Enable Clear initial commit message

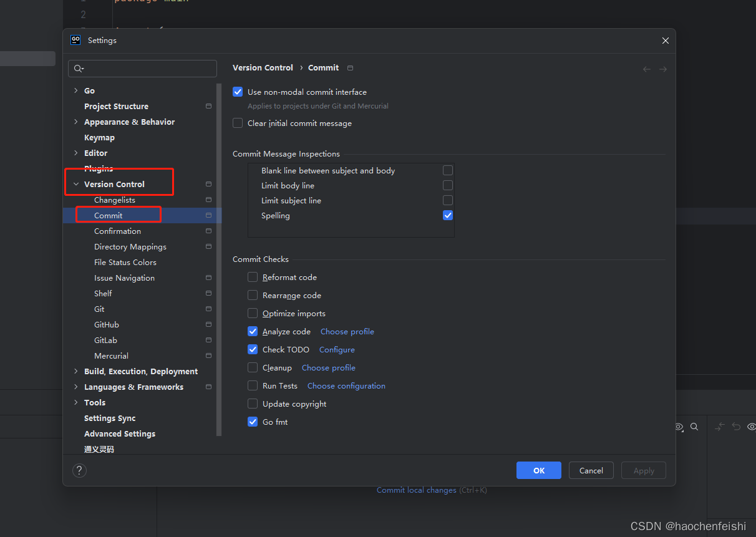tap(238, 123)
